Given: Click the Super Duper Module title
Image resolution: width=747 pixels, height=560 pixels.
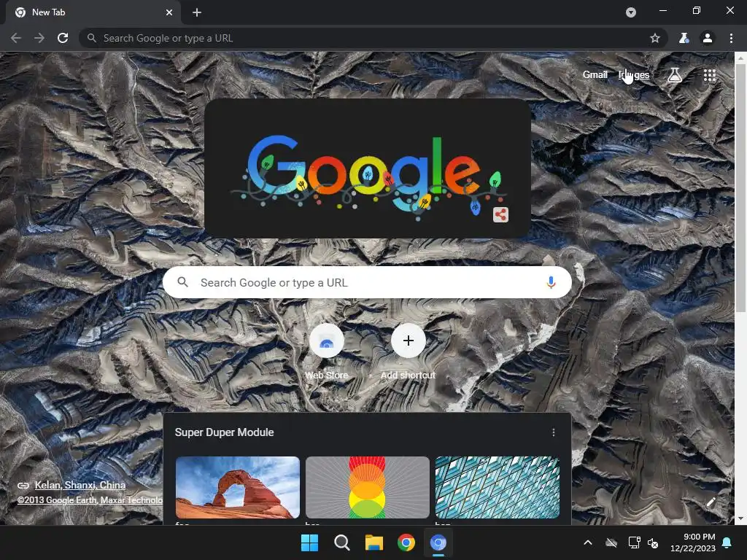Looking at the screenshot, I should [x=225, y=432].
